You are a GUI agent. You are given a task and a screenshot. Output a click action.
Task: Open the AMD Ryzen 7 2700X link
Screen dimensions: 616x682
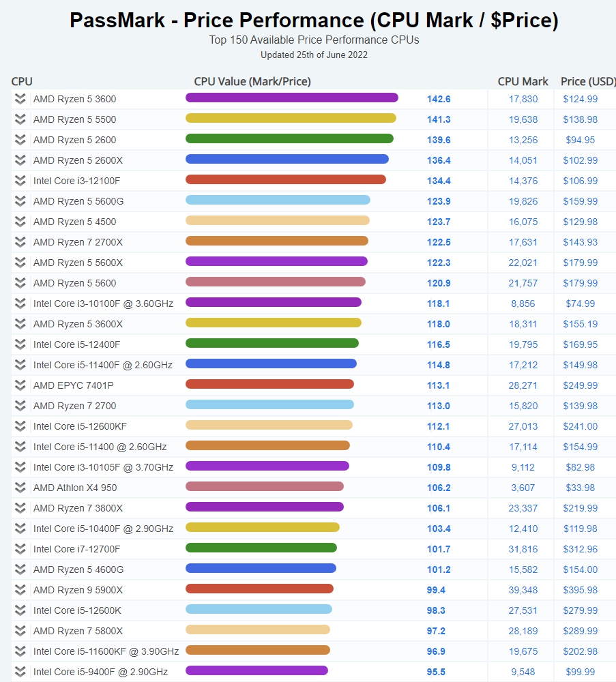pos(78,242)
